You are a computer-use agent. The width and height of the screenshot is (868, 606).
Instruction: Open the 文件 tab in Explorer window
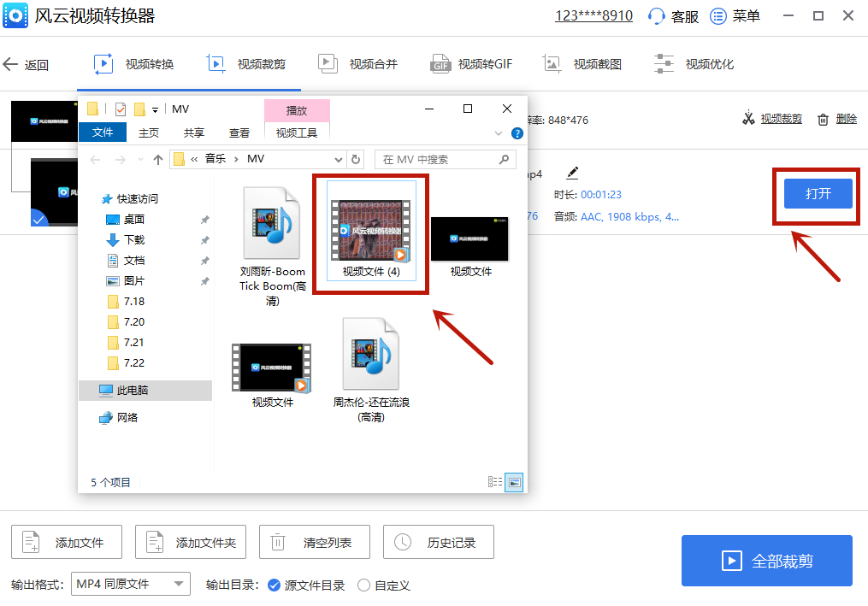point(103,132)
